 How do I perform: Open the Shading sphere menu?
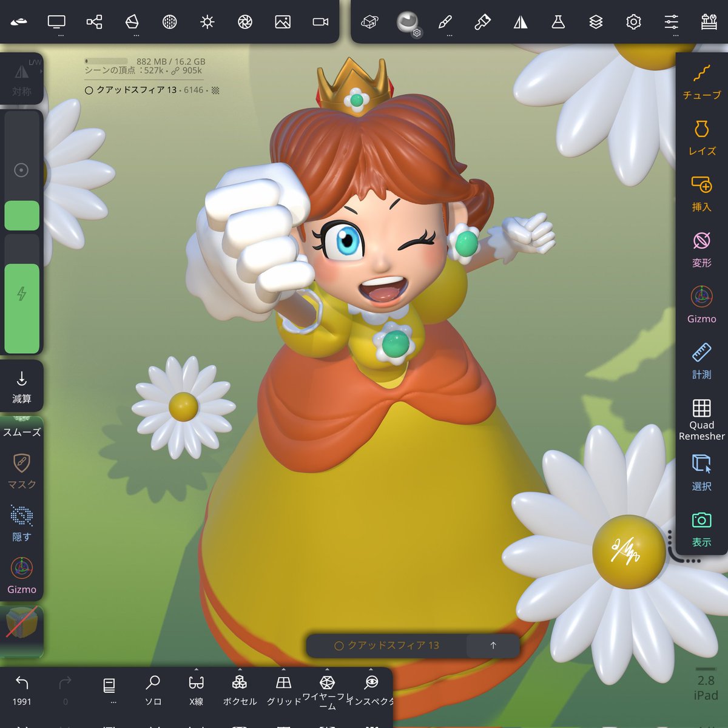(170, 22)
